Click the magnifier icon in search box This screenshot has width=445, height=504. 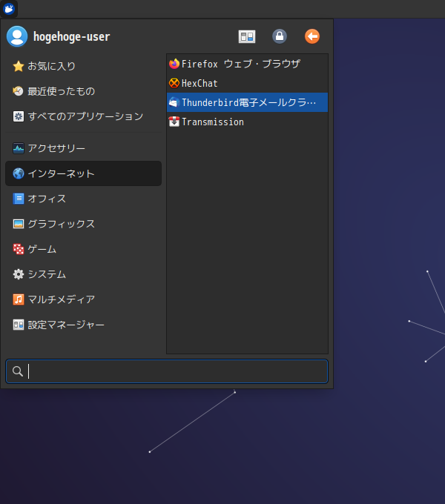[18, 371]
